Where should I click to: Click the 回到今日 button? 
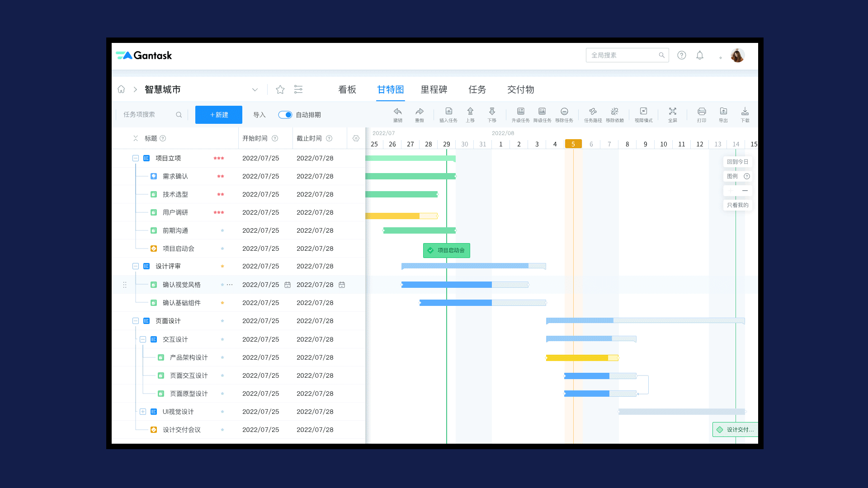738,162
